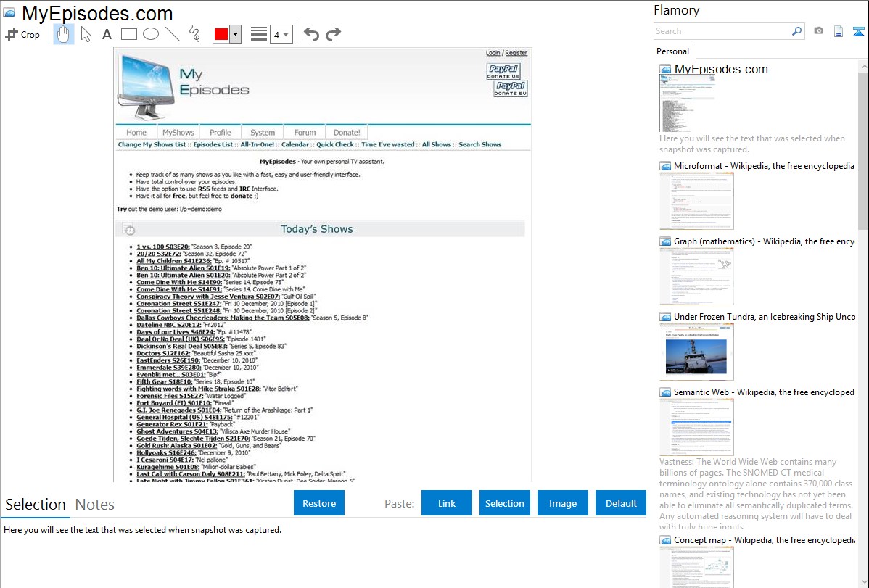The height and width of the screenshot is (588, 869).
Task: Focus the Flamory search field
Action: tap(722, 31)
